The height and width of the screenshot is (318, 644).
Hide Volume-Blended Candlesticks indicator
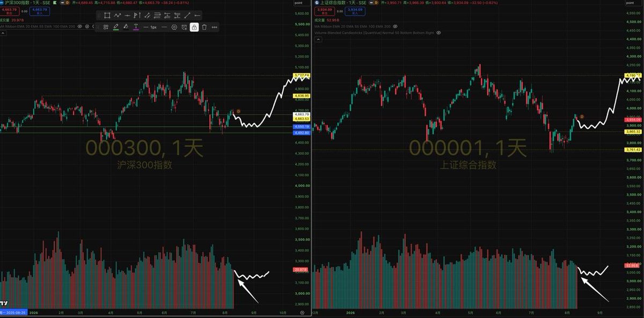[438, 33]
